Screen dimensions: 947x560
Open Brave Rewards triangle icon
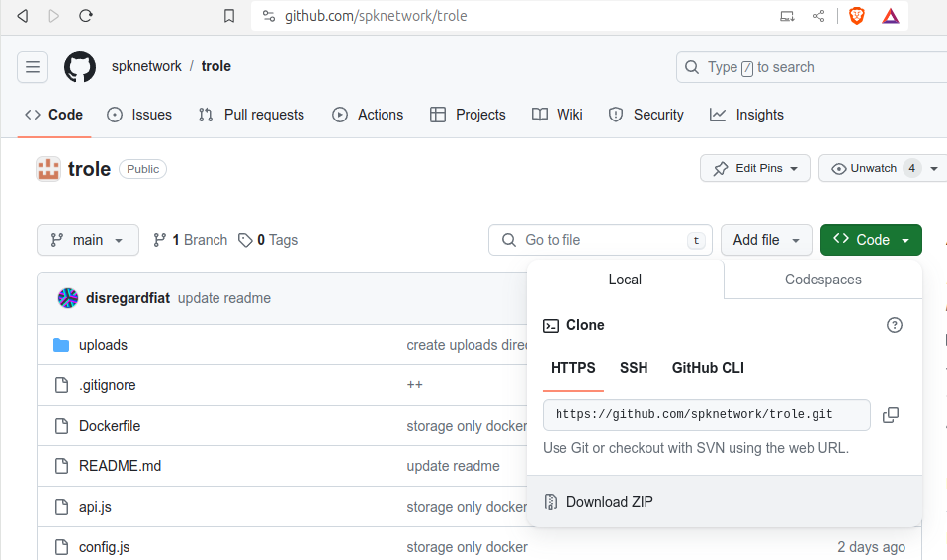coord(891,16)
